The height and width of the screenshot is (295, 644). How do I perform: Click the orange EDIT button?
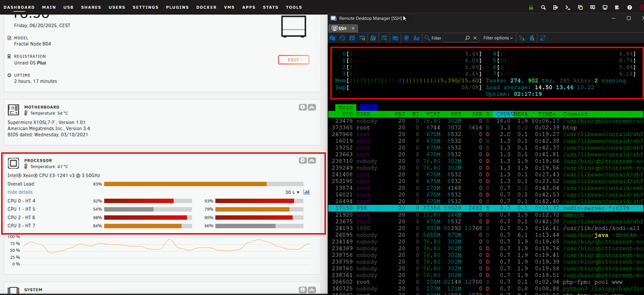coord(293,60)
